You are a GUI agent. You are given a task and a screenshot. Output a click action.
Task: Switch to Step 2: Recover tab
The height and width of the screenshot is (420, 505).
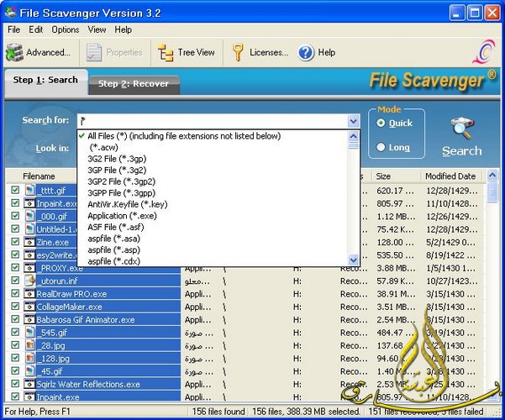(x=134, y=84)
